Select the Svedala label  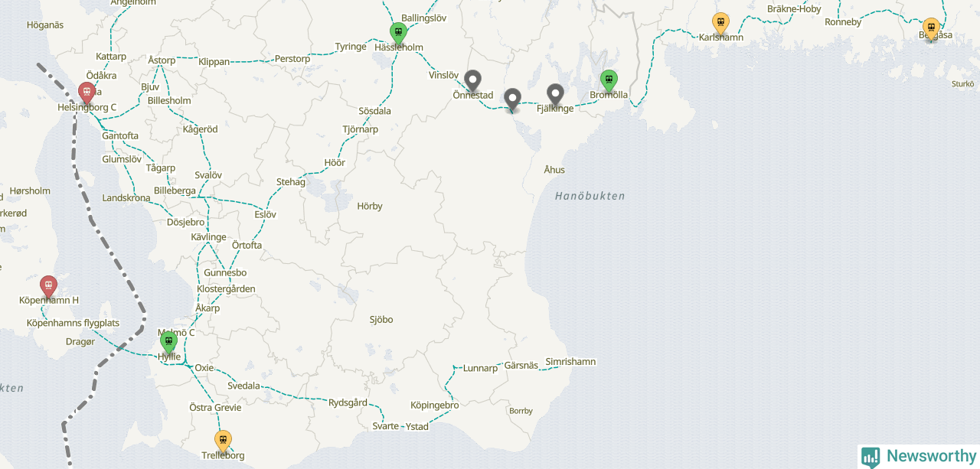coord(244,386)
